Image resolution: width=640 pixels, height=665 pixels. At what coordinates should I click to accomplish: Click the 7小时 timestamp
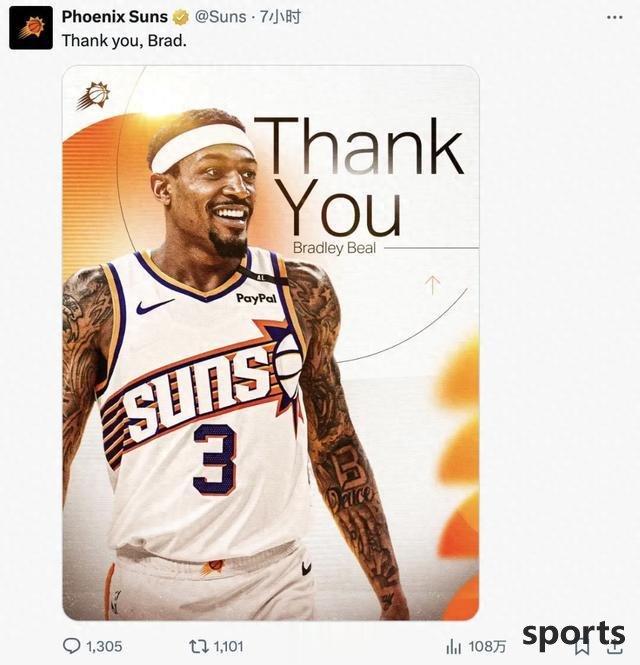click(x=279, y=17)
